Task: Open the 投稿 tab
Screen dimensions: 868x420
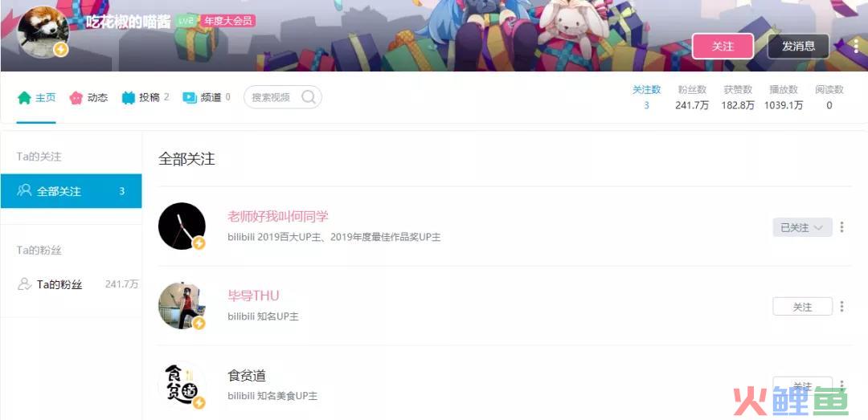Action: 145,98
